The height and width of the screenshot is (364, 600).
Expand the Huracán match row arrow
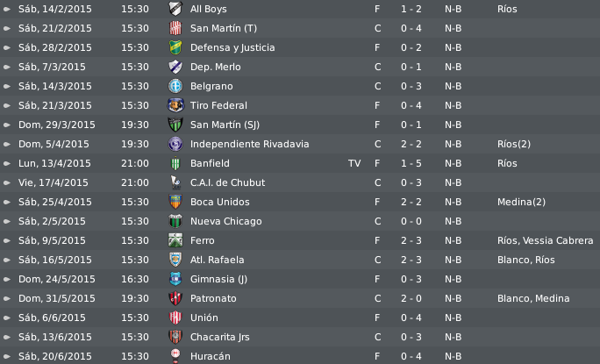pyautogui.click(x=6, y=356)
